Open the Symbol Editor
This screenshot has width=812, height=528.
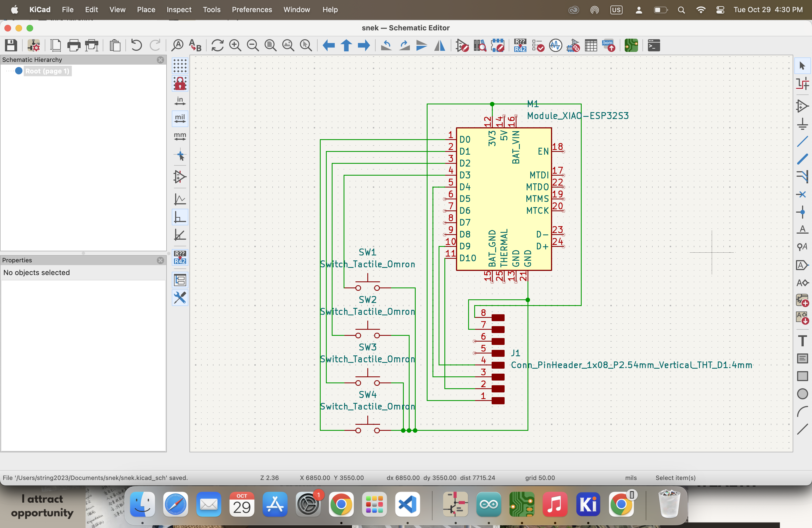462,45
